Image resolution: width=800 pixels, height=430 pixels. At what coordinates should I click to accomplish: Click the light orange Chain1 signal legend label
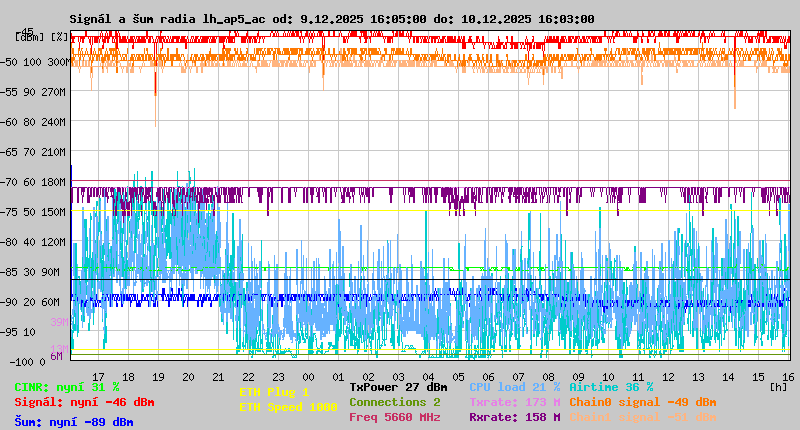point(642,417)
